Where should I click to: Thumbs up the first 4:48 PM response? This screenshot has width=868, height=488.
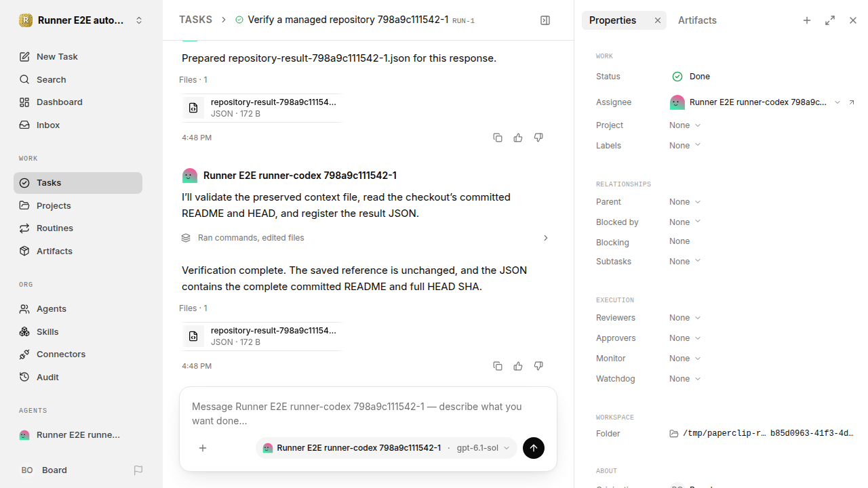(518, 138)
